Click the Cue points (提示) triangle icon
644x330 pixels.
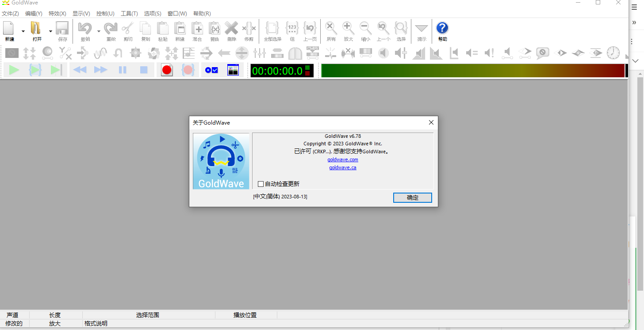click(422, 28)
